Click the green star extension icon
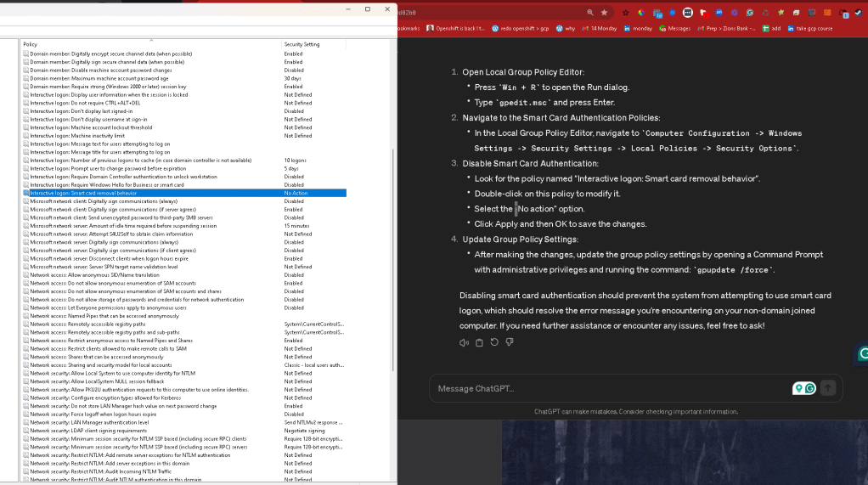Viewport: 868px width, 485px height. (x=781, y=12)
